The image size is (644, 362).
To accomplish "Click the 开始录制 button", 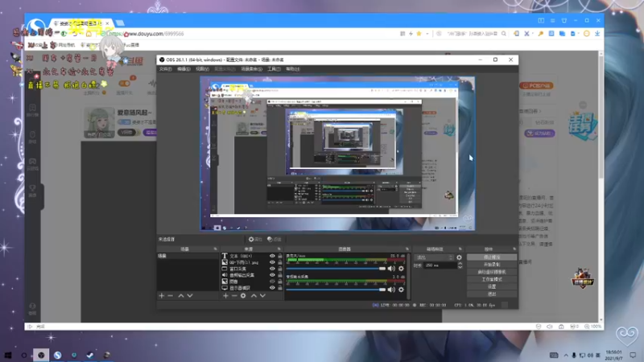I will (492, 265).
